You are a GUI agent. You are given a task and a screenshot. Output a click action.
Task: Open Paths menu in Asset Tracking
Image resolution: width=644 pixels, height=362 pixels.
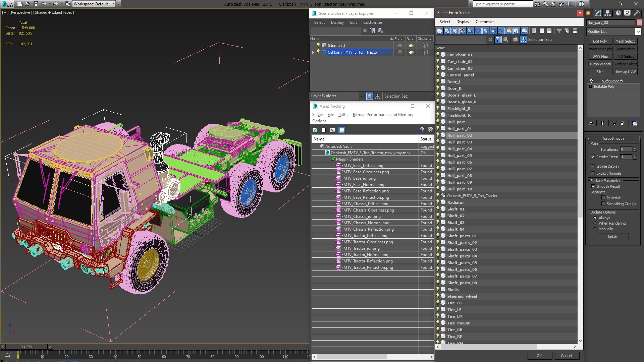[343, 115]
